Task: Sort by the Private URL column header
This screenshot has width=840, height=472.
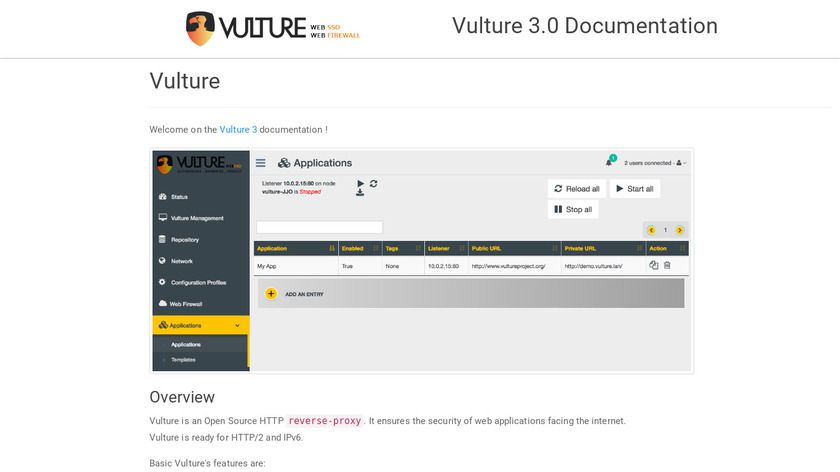Action: click(x=604, y=249)
